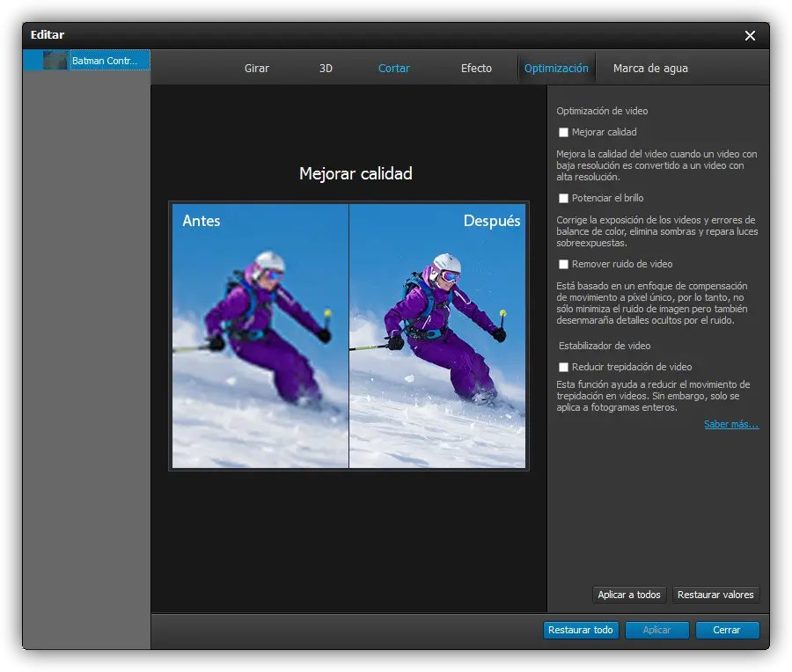792x672 pixels.
Task: Open the 3D tab
Action: [326, 68]
